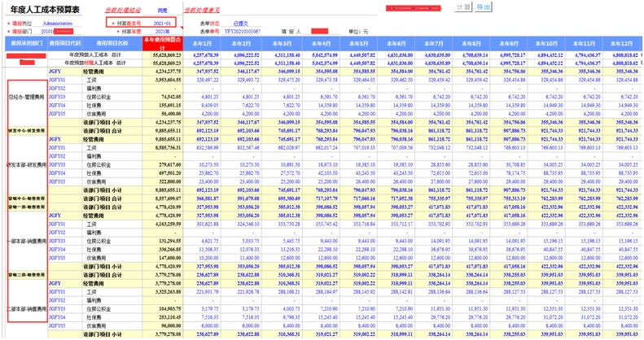
Task: Select the 本年1月 column header
Action: click(202, 43)
